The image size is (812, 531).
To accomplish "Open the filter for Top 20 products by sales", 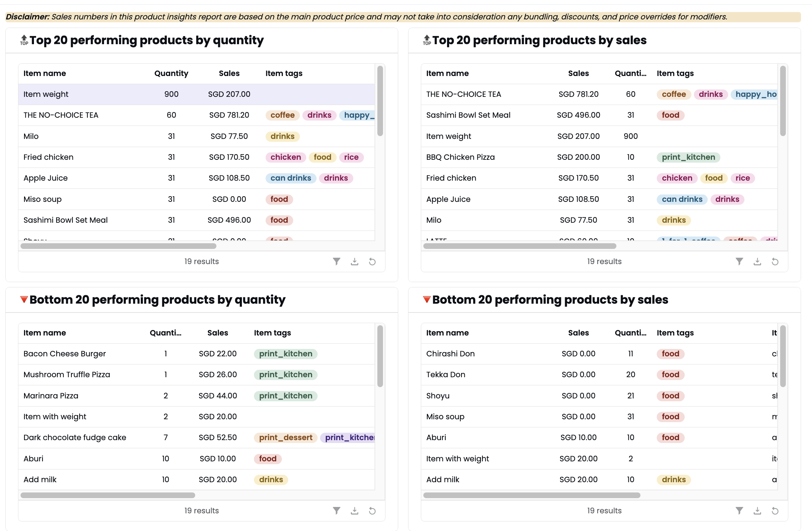I will [739, 262].
